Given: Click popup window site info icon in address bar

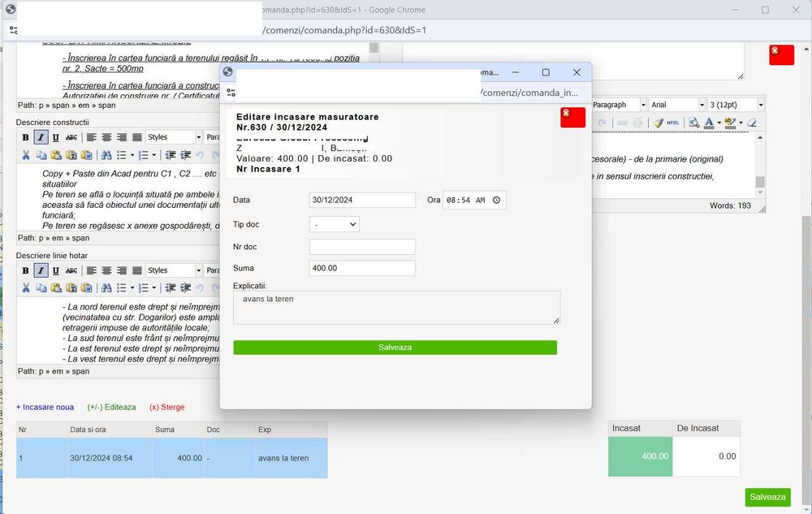Looking at the screenshot, I should coord(231,93).
